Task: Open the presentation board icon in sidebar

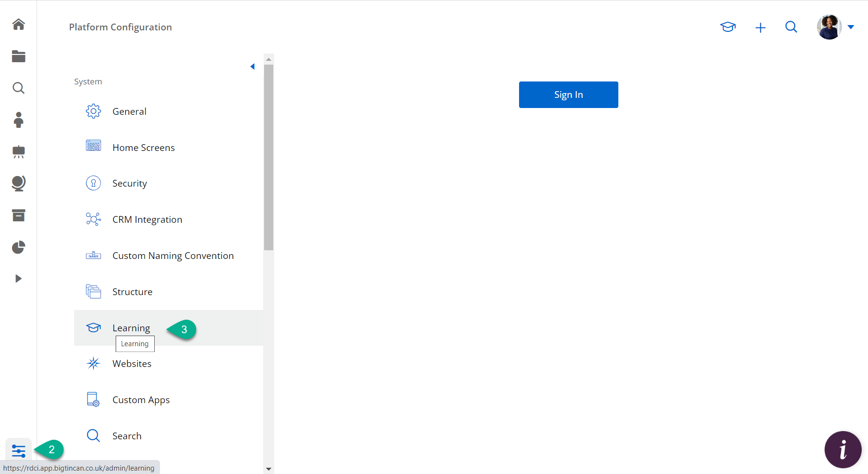Action: click(18, 151)
